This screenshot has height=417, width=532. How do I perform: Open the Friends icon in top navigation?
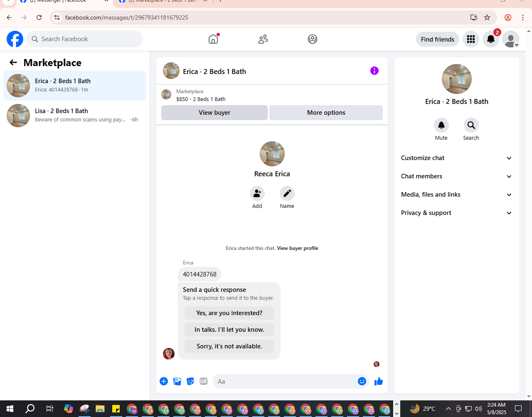click(x=263, y=39)
